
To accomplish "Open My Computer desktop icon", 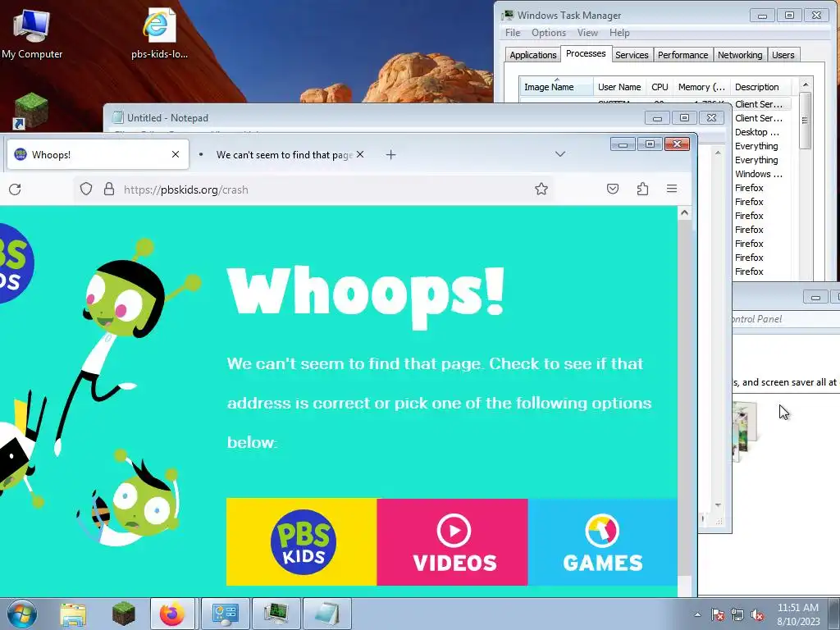I will tap(32, 34).
